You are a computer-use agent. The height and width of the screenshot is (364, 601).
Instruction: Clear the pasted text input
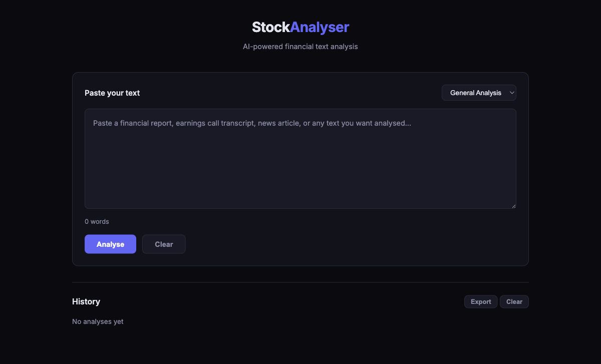coord(164,244)
